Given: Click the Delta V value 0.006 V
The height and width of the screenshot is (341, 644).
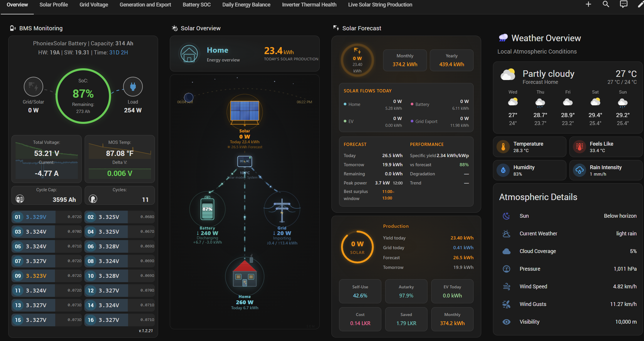Looking at the screenshot, I should (120, 173).
